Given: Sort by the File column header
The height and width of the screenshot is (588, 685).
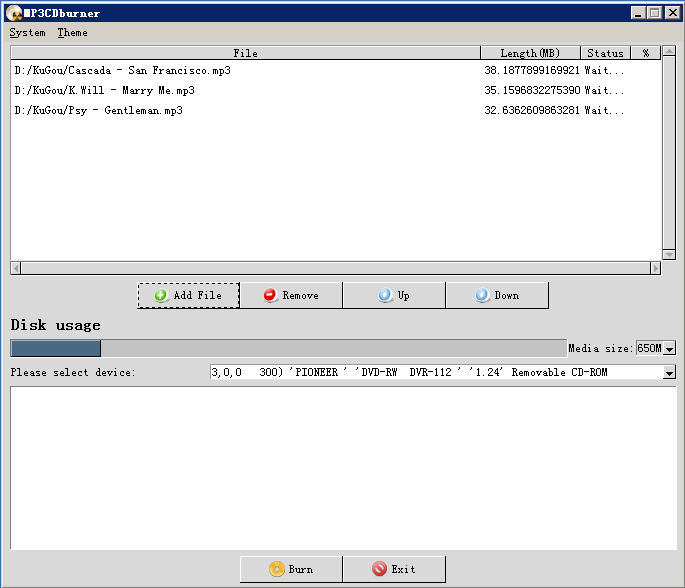Looking at the screenshot, I should click(245, 53).
